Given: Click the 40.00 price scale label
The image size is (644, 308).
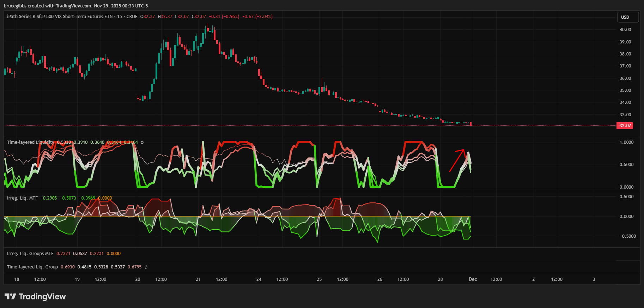Looking at the screenshot, I should click(x=625, y=30).
